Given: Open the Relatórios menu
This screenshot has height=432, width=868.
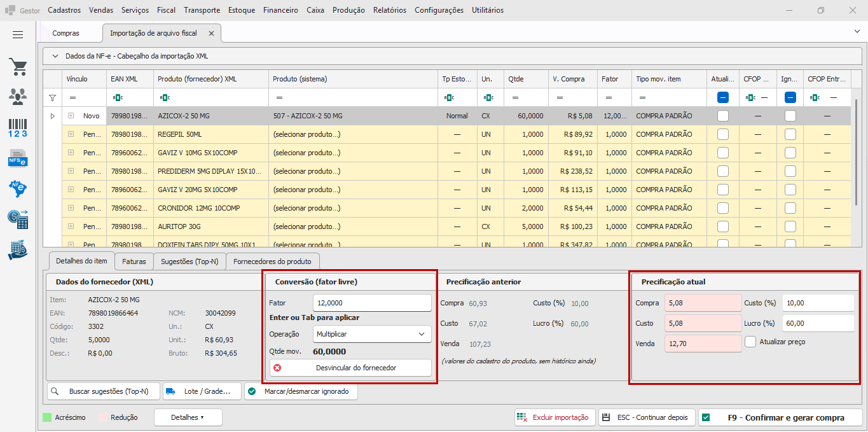Looking at the screenshot, I should [390, 10].
